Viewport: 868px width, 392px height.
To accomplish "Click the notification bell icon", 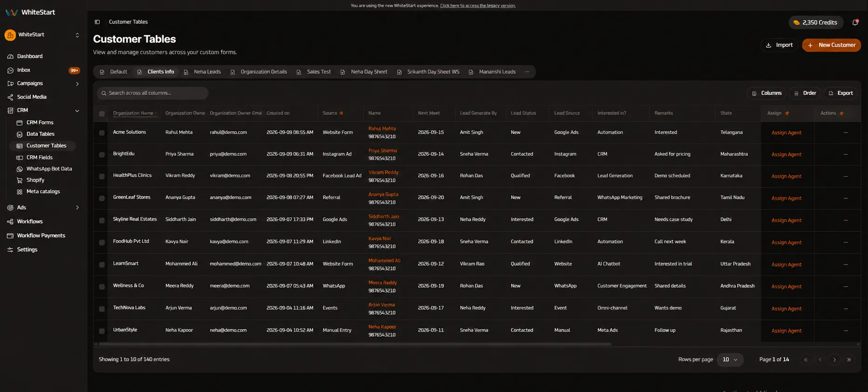I will pos(855,22).
